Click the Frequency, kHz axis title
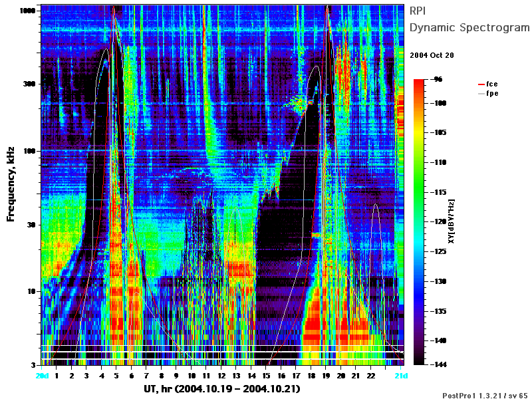 click(x=11, y=184)
